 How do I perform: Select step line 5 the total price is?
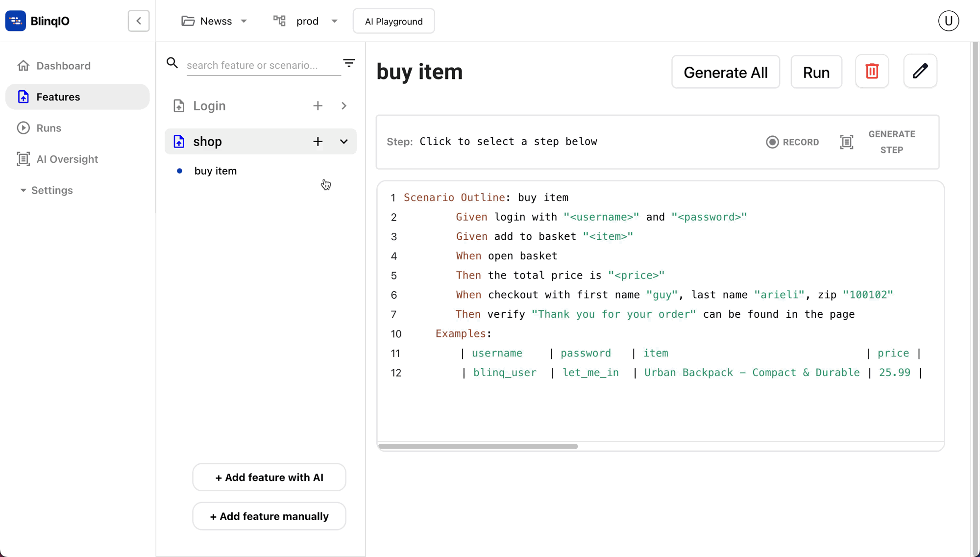pos(560,276)
